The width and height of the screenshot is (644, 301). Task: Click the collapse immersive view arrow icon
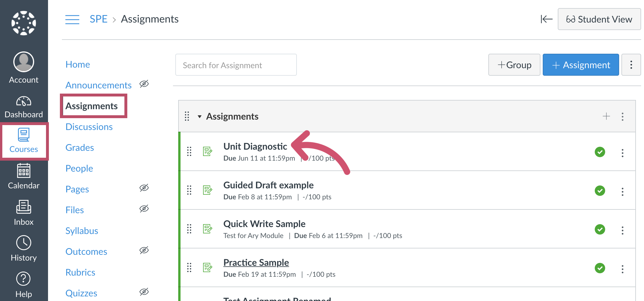pos(547,19)
